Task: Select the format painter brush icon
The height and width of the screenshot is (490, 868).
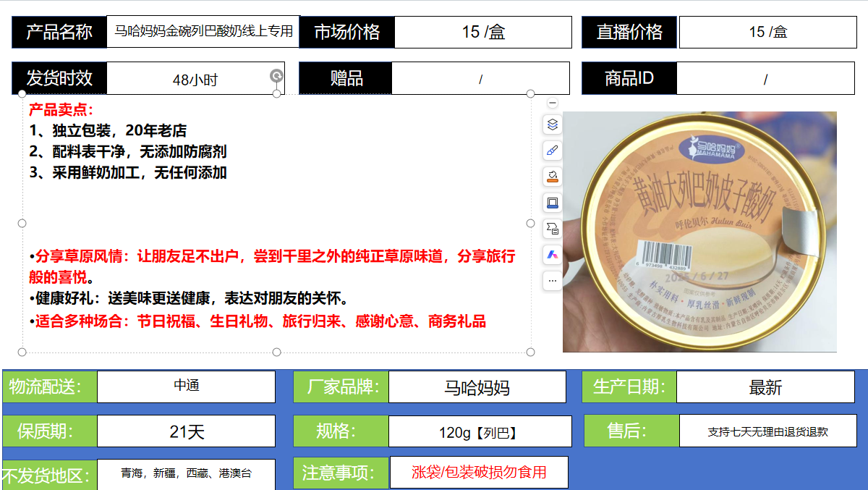Action: [553, 151]
